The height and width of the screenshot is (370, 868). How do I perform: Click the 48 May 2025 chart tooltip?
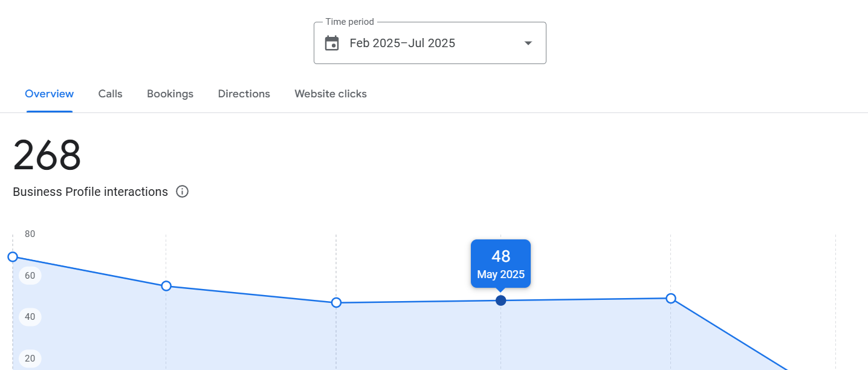501,264
